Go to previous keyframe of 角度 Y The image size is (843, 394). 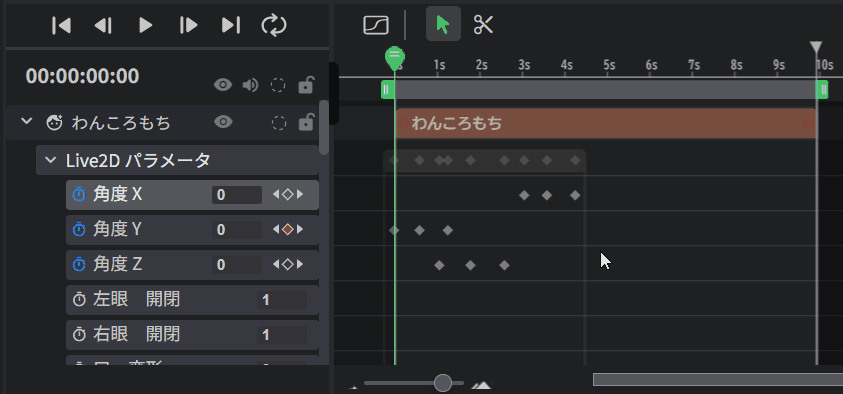276,230
